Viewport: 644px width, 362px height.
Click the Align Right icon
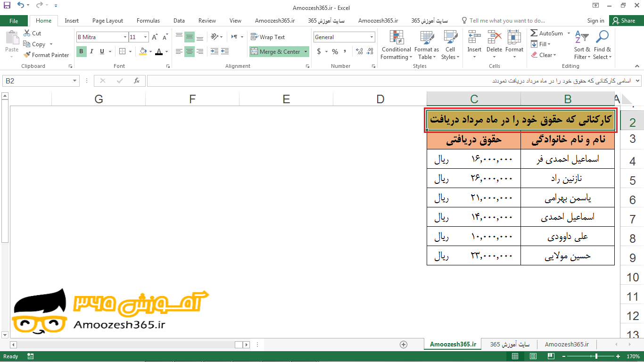(x=200, y=52)
